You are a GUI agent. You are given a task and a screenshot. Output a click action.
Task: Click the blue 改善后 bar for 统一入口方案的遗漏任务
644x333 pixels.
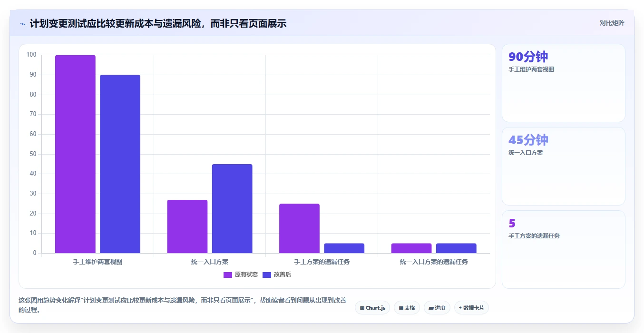point(456,248)
